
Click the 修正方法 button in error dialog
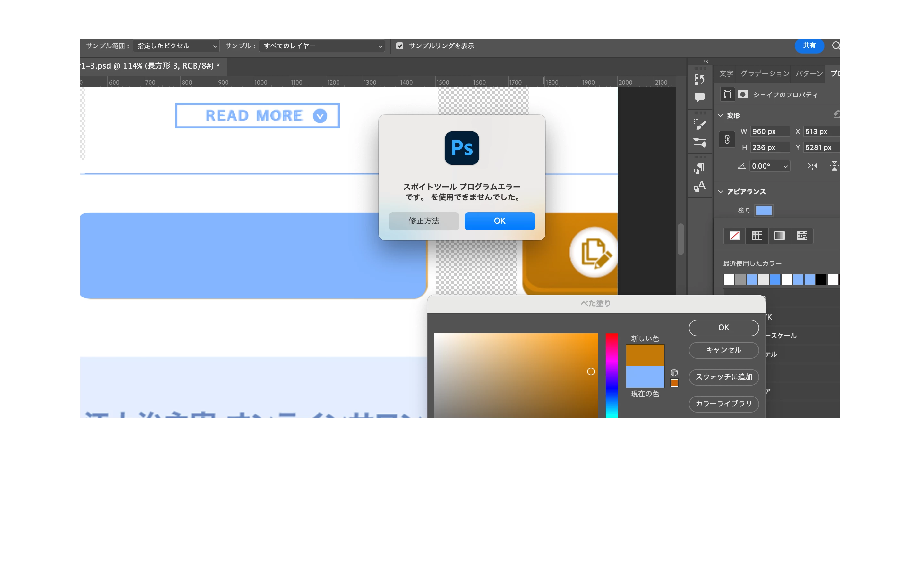point(424,221)
